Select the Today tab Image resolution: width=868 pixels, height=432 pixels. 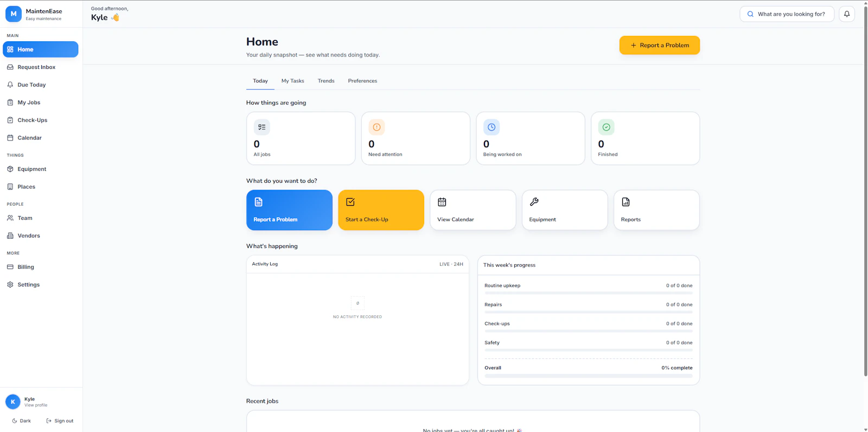tap(260, 81)
